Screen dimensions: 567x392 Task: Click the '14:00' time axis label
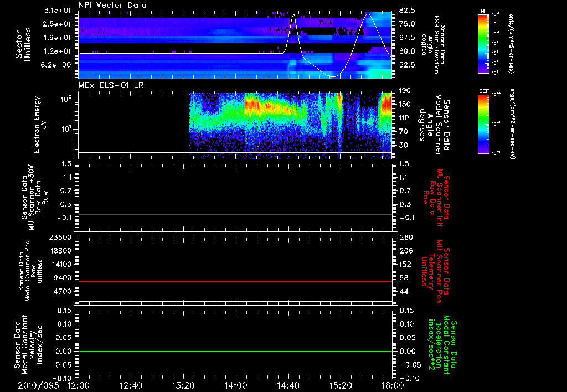click(236, 386)
